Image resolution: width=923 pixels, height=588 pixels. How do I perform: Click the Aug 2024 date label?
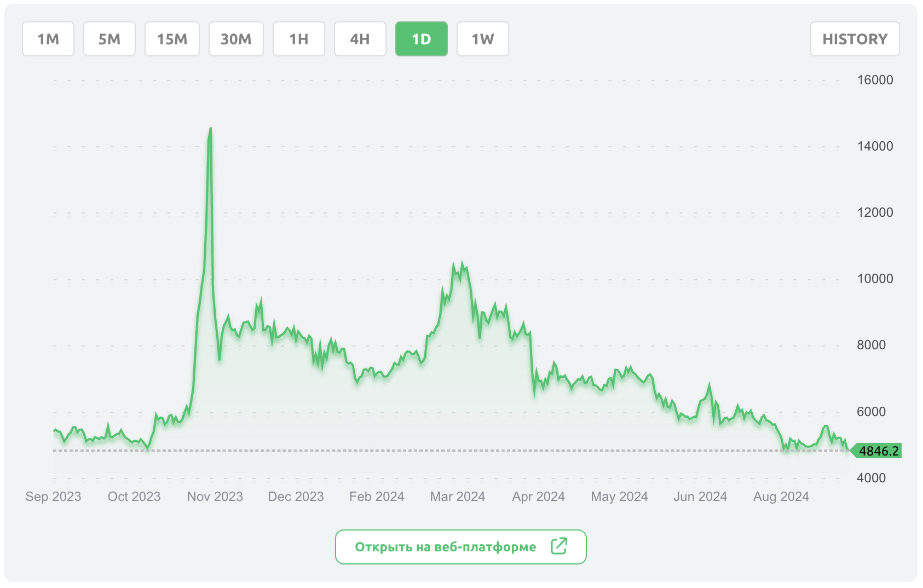click(x=781, y=497)
